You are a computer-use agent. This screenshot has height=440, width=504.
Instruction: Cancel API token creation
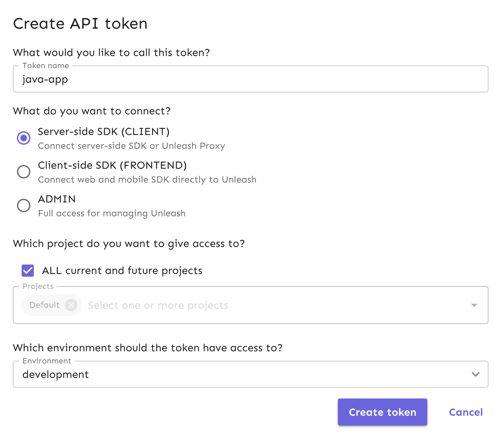point(465,412)
